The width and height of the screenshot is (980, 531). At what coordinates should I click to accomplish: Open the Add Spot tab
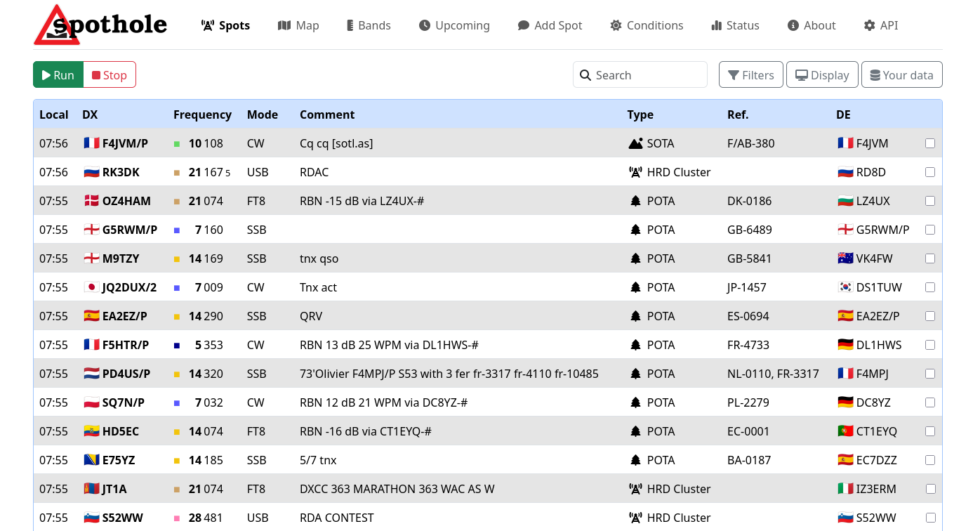coord(550,25)
